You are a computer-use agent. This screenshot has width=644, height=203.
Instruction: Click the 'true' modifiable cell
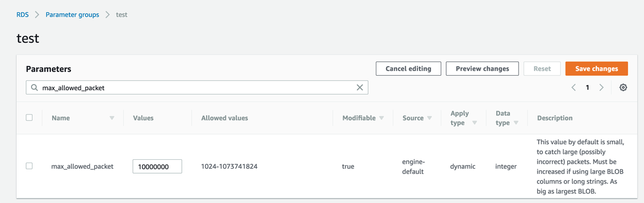(348, 166)
